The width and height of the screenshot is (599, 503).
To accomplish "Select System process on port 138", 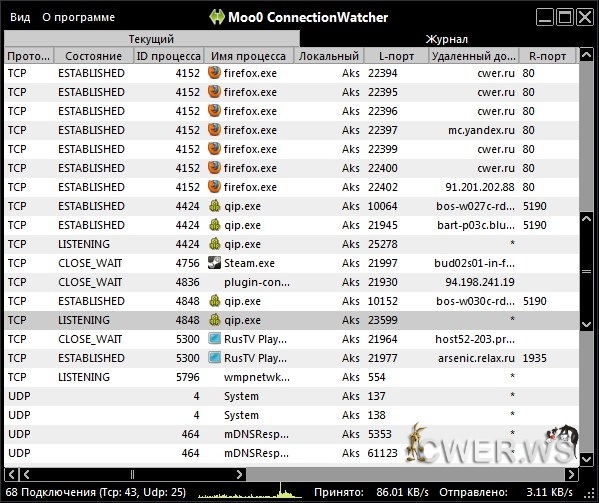I will [x=241, y=416].
